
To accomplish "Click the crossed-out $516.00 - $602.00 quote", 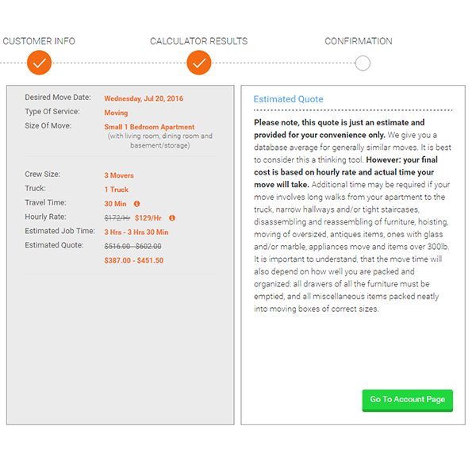I will tap(133, 247).
